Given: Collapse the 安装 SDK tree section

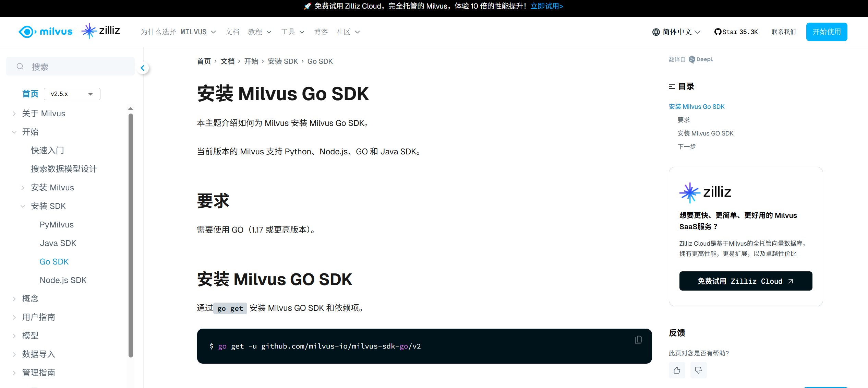Looking at the screenshot, I should (x=23, y=206).
